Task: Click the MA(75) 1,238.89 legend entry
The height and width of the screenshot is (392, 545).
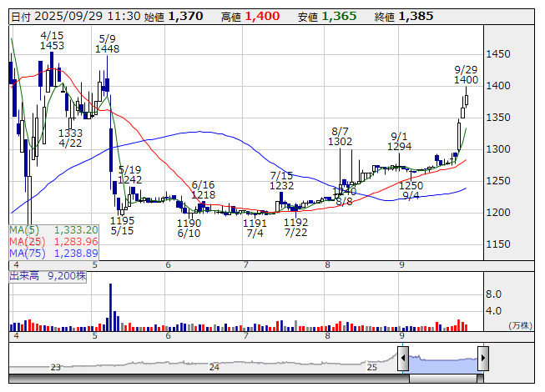Action: point(54,253)
